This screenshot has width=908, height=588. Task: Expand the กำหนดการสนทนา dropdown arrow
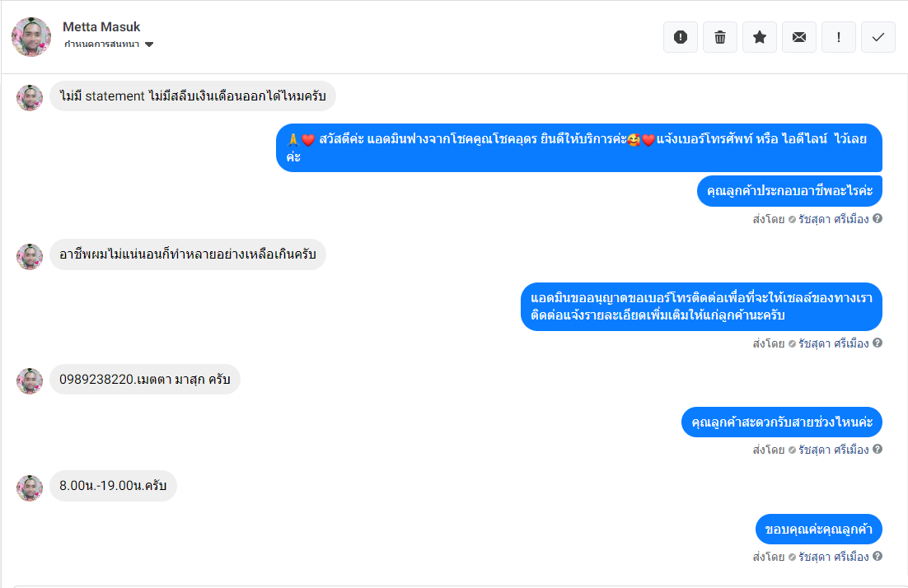(x=149, y=44)
